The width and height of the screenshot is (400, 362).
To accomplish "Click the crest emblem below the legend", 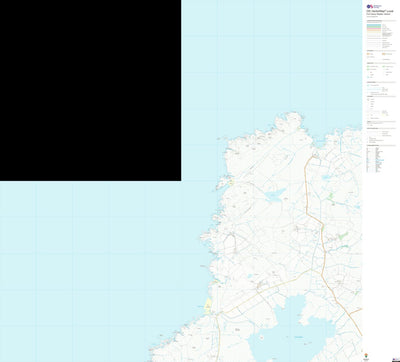I will pyautogui.click(x=365, y=355).
